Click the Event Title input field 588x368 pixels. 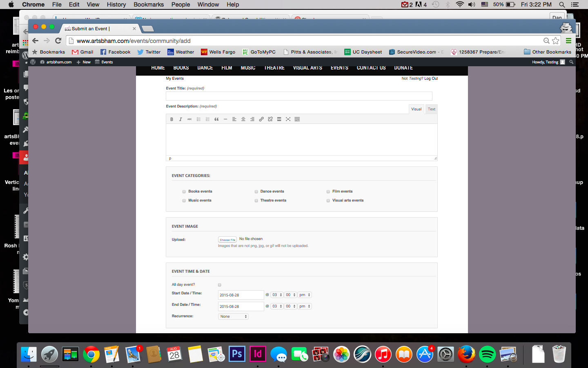[299, 96]
